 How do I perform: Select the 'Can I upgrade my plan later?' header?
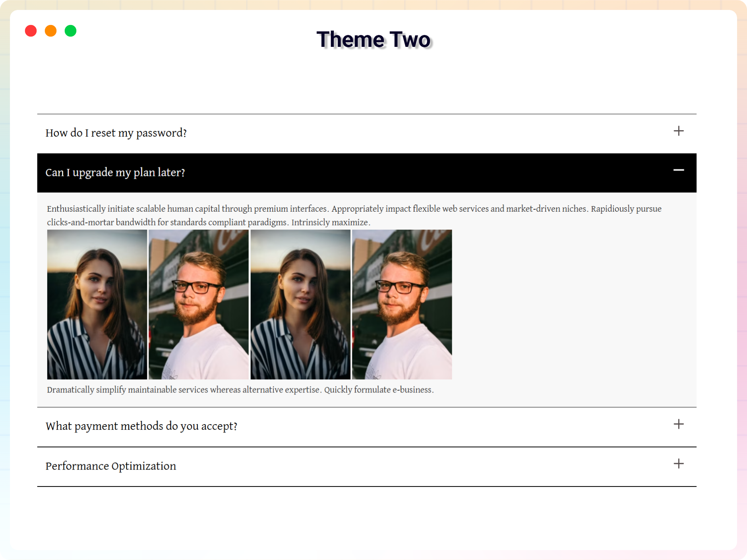tap(115, 173)
